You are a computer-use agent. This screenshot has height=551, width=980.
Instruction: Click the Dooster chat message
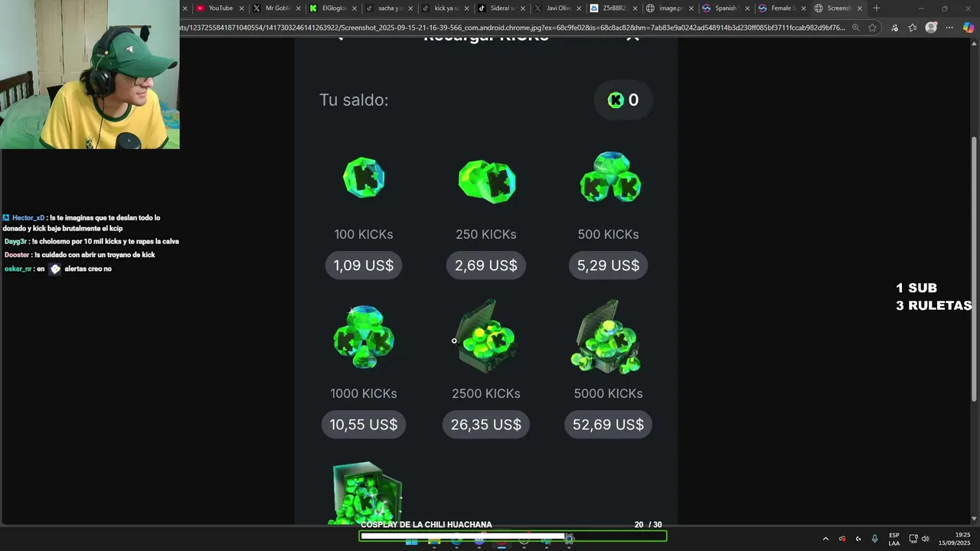click(x=80, y=255)
